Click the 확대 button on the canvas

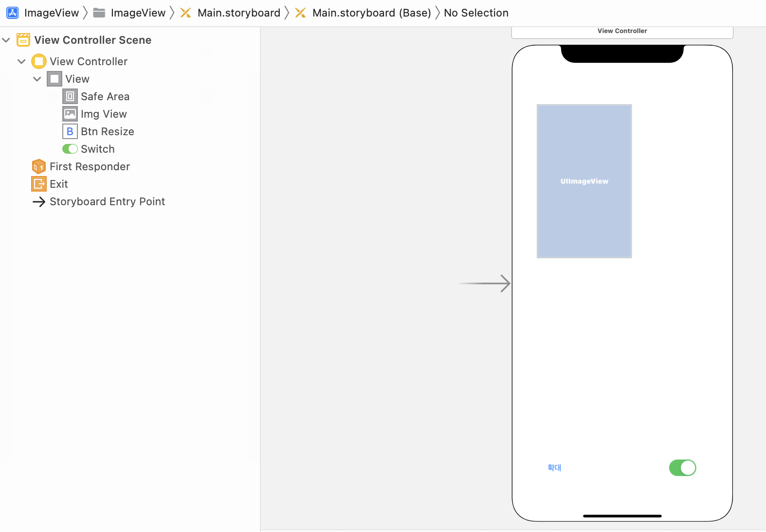pyautogui.click(x=554, y=467)
